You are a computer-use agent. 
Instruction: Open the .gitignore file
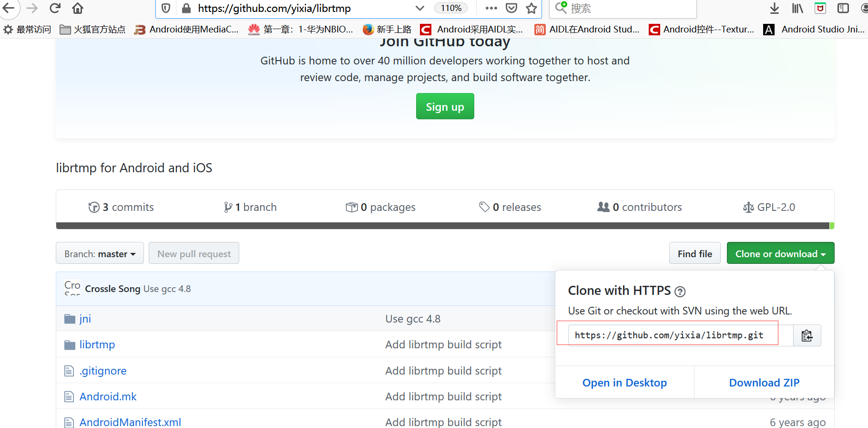[103, 371]
